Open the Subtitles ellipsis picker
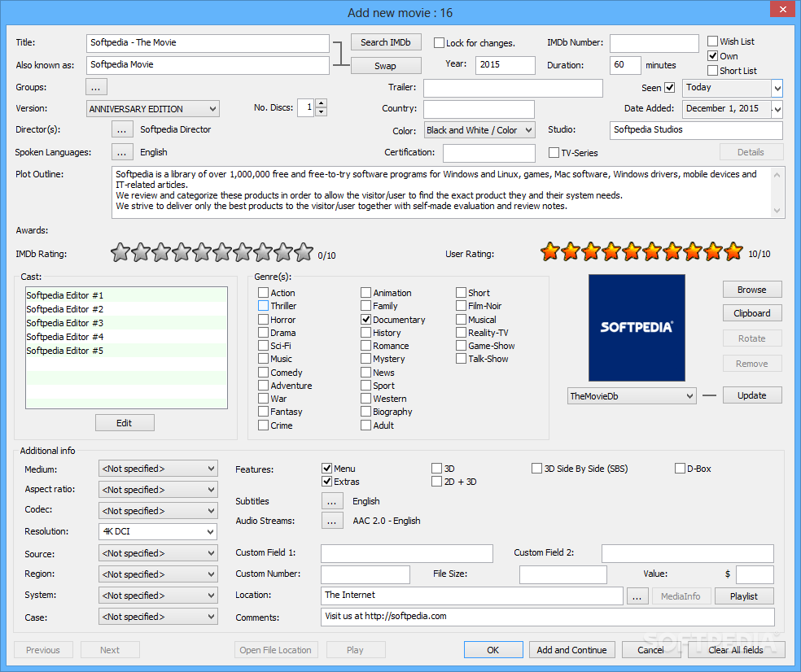Screen dimensions: 801x672 (x=332, y=501)
